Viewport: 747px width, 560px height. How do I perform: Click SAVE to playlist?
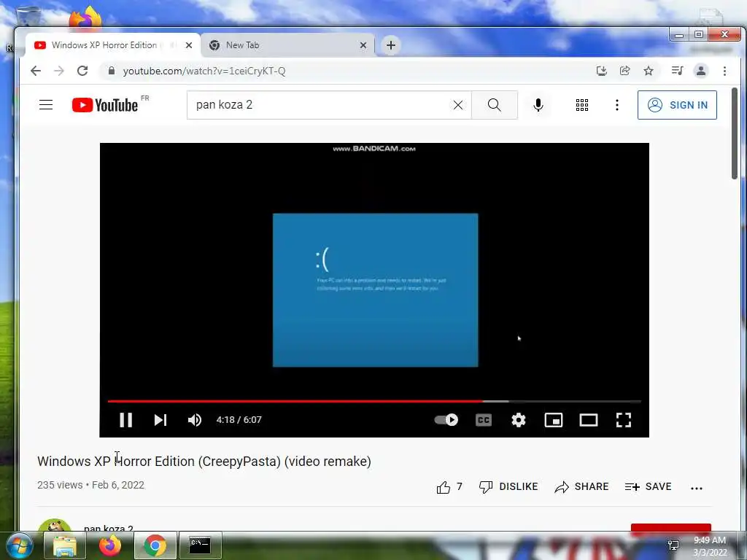[x=648, y=486]
